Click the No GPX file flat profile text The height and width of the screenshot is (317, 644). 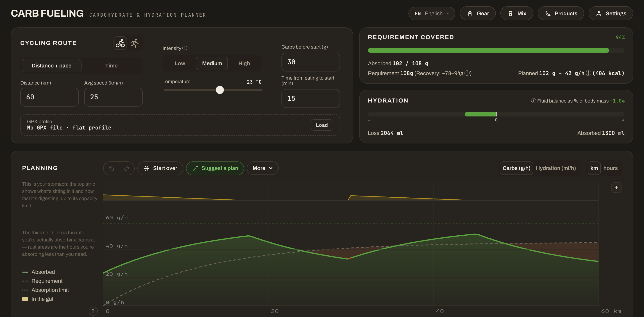pos(69,128)
